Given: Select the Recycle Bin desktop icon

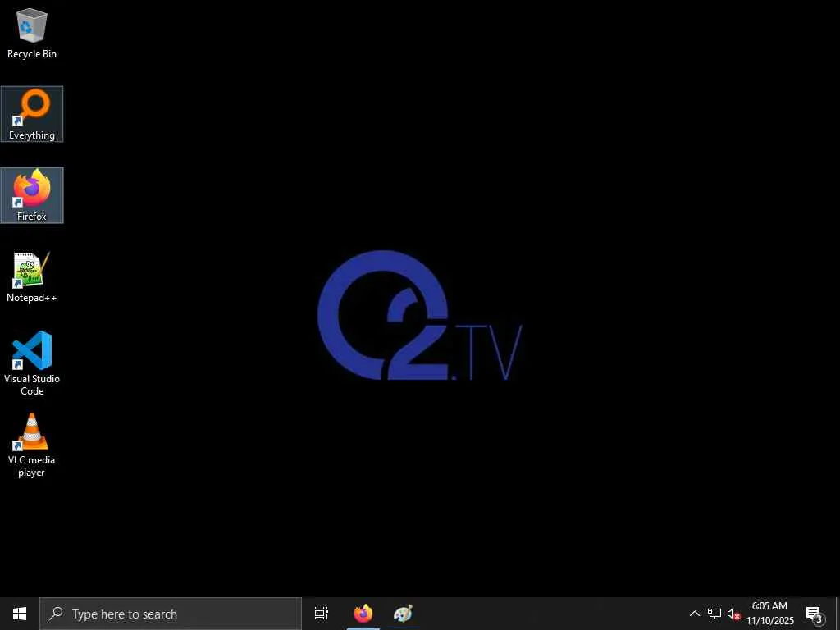Looking at the screenshot, I should 32,33.
